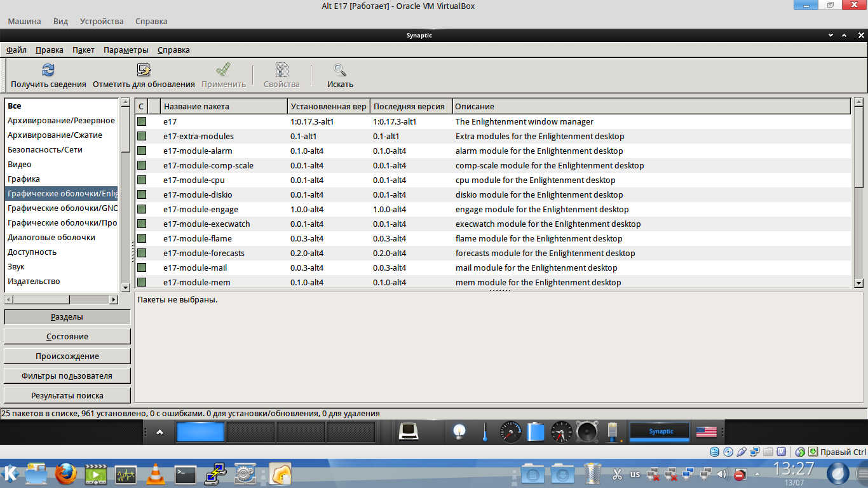
Task: Click the Разделы button
Action: pyautogui.click(x=67, y=316)
